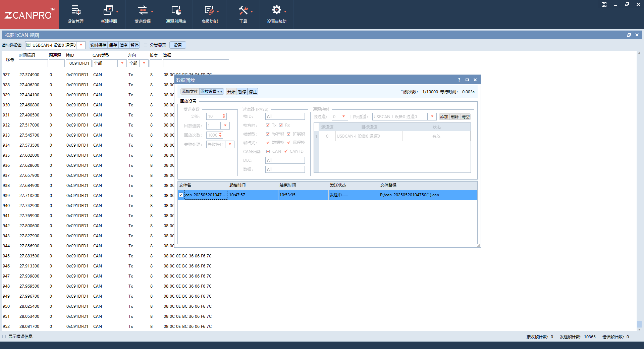This screenshot has width=644, height=349.
Task: Click 添加文件 in playback dialog
Action: pyautogui.click(x=190, y=92)
